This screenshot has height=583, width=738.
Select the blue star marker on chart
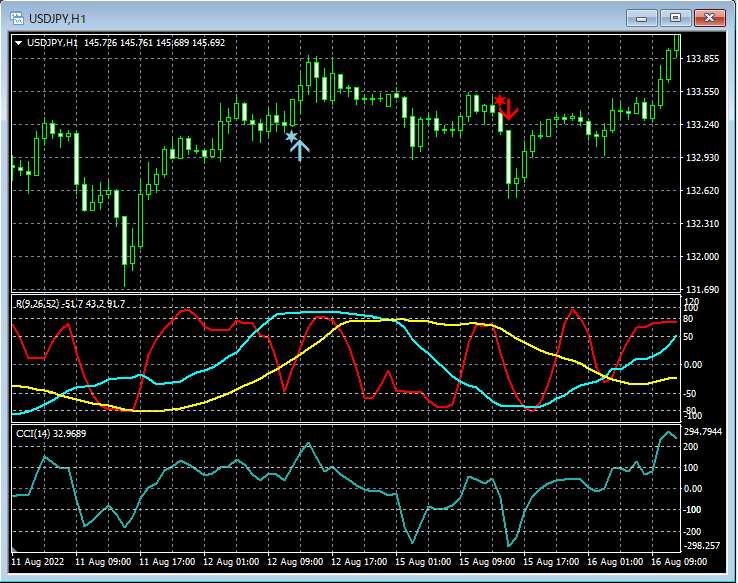[x=290, y=136]
